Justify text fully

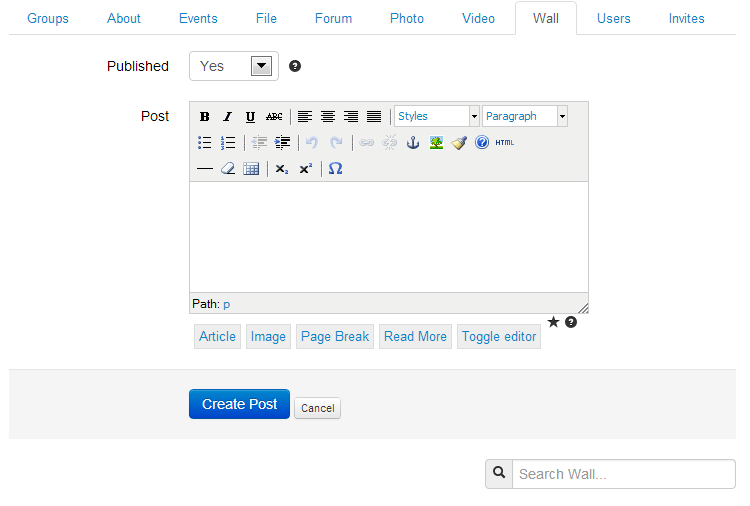(x=374, y=116)
